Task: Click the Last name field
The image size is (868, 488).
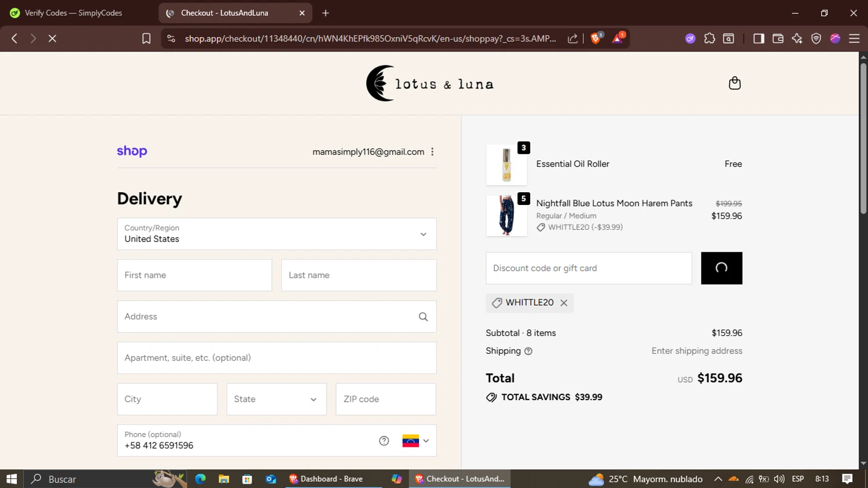Action: (359, 276)
